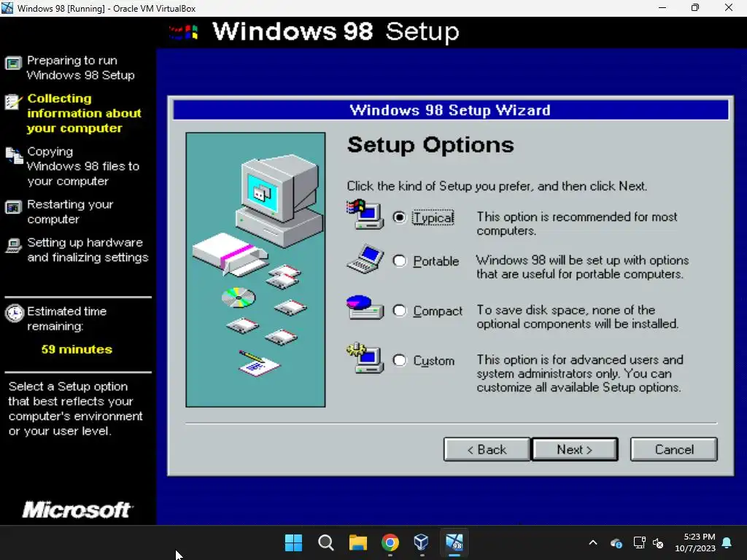Open taskbar Search
747x560 pixels.
click(x=326, y=542)
